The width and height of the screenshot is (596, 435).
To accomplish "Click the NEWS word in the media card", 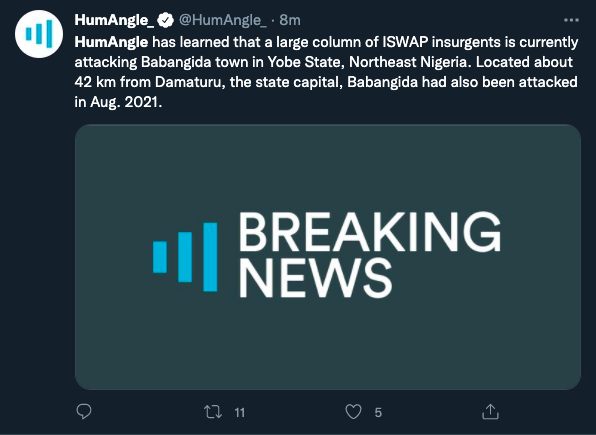I will (x=315, y=278).
